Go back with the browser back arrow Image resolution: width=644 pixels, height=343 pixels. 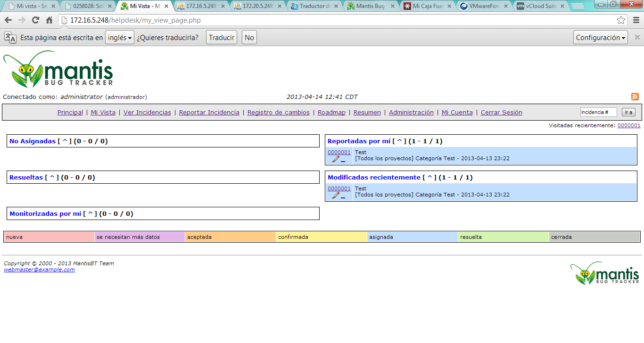(8, 20)
